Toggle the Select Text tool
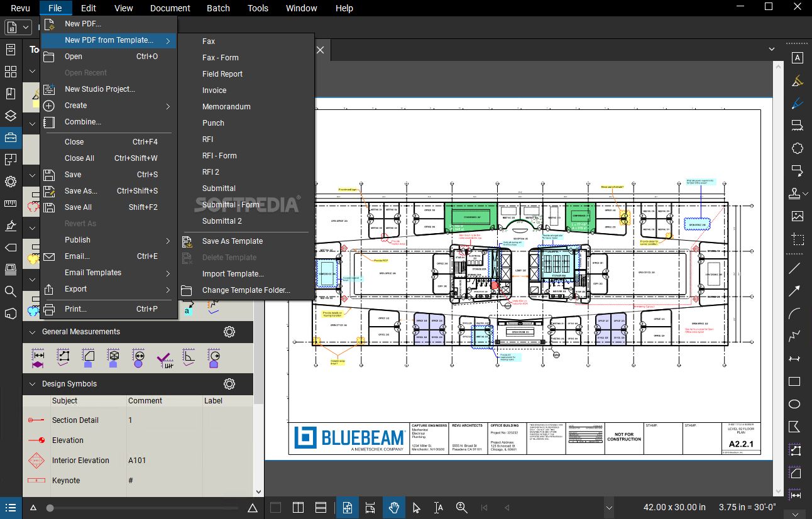 tap(439, 508)
